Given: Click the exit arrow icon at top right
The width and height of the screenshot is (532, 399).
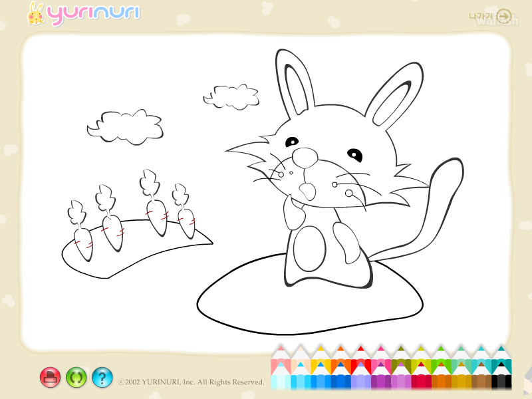Looking at the screenshot, I should point(504,16).
